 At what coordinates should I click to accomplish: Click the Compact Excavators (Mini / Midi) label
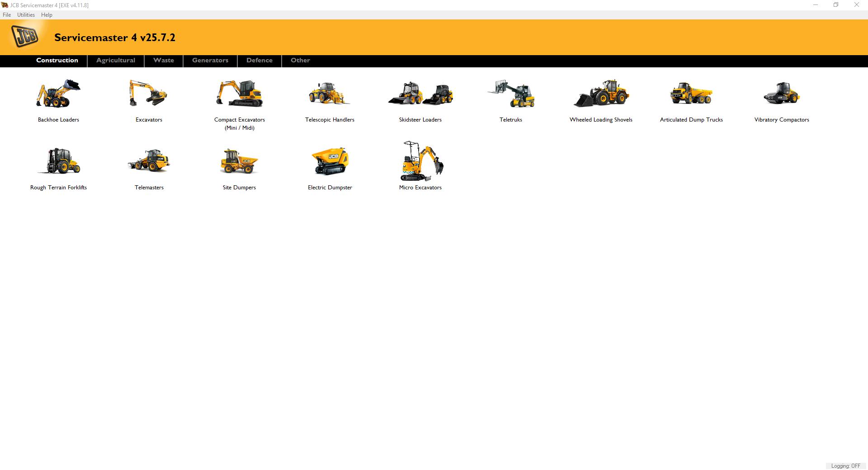tap(239, 124)
